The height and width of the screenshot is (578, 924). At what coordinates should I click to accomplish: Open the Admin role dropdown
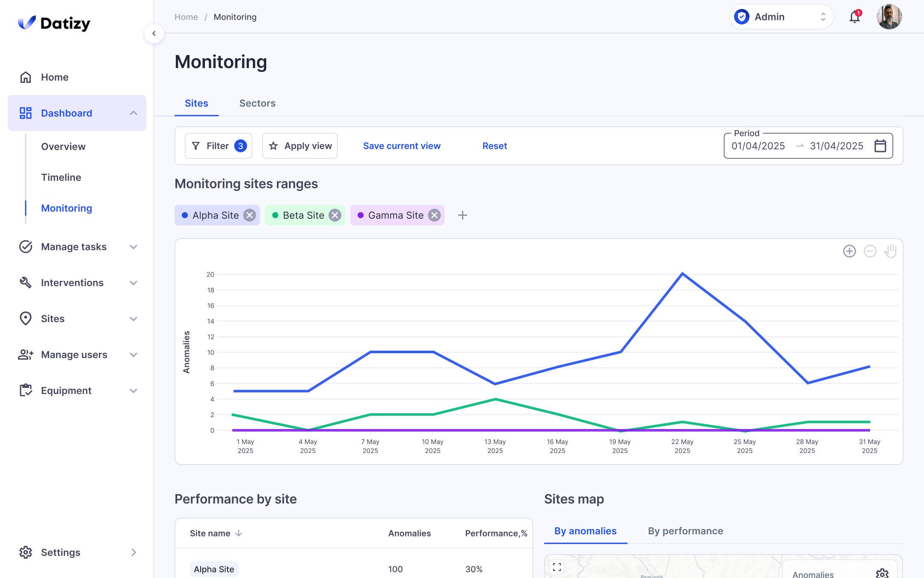click(781, 17)
